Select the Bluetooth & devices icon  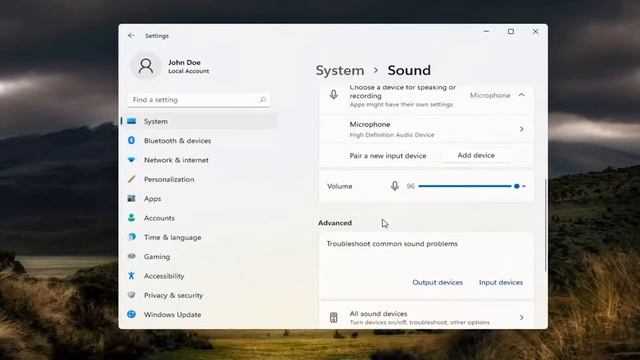point(131,140)
